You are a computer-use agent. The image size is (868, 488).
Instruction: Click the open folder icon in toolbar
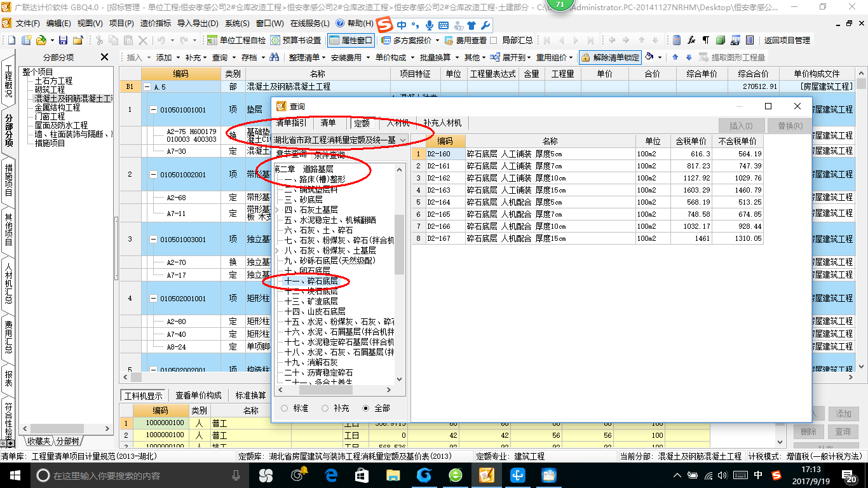[40, 40]
